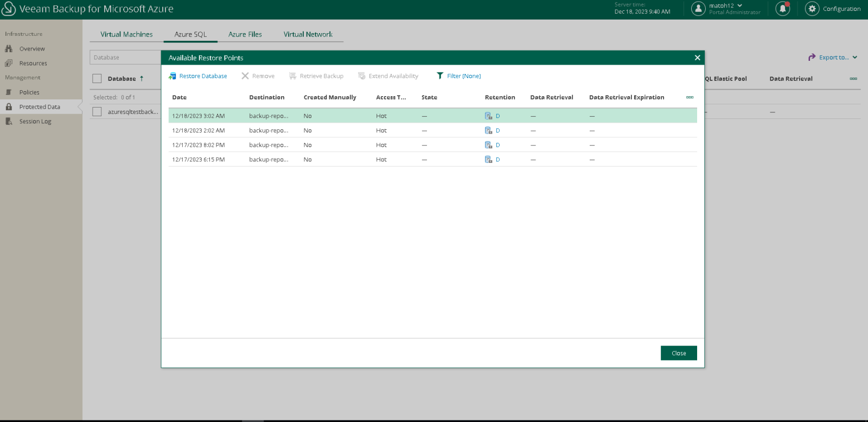The width and height of the screenshot is (868, 422).
Task: Switch to the Virtual Network tab
Action: tap(308, 34)
